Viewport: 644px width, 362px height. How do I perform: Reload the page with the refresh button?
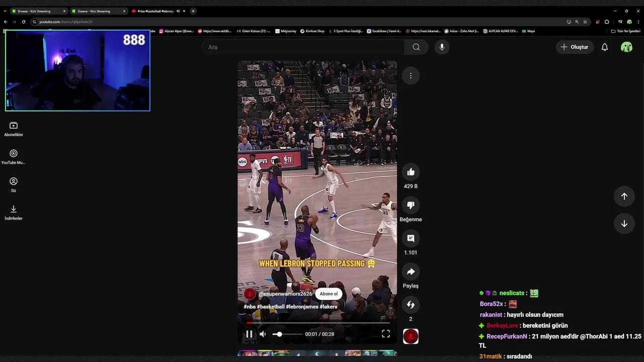point(23,22)
